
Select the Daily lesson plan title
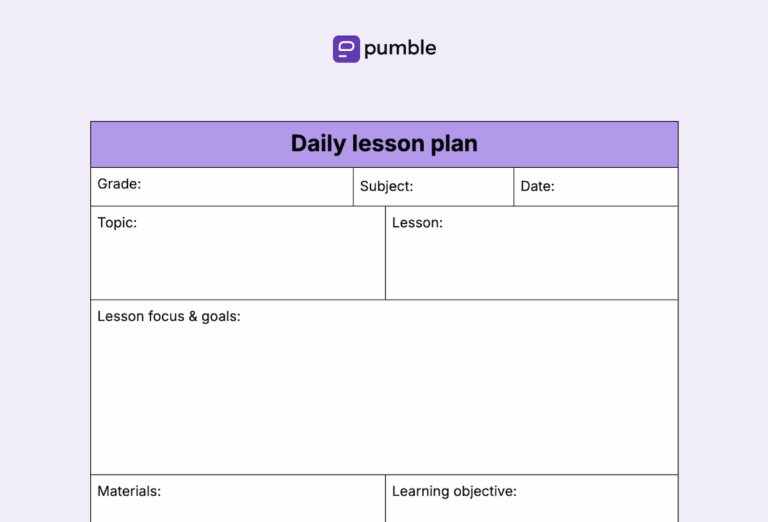click(x=384, y=144)
